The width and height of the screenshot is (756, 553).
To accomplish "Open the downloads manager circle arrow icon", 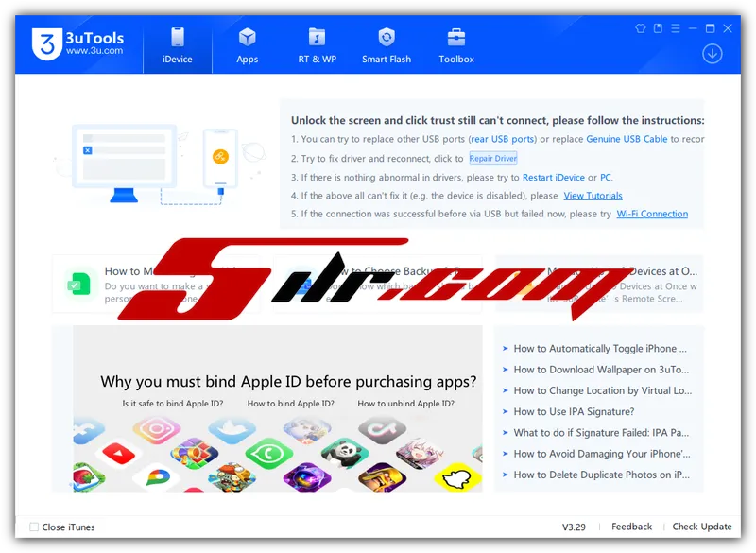I will click(713, 54).
